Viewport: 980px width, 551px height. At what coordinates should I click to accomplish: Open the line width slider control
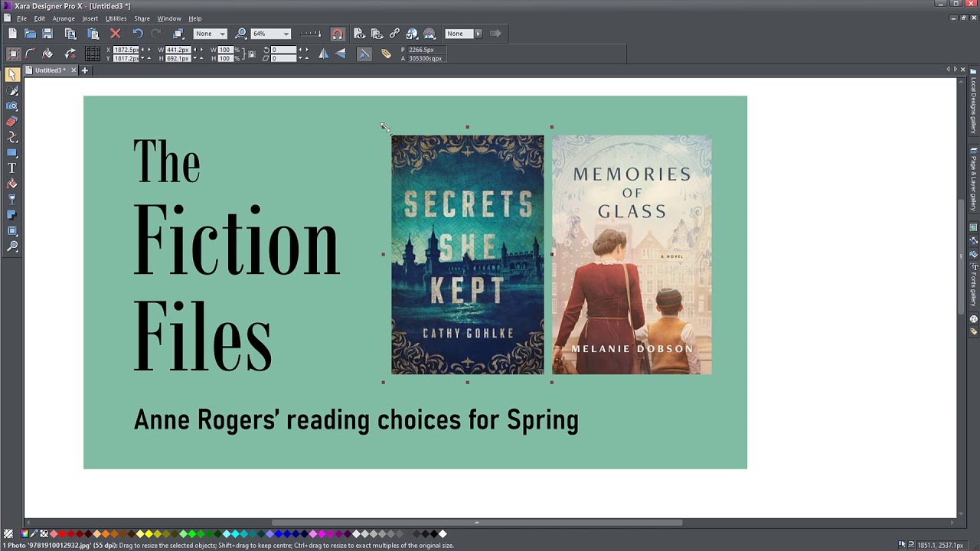tap(310, 34)
